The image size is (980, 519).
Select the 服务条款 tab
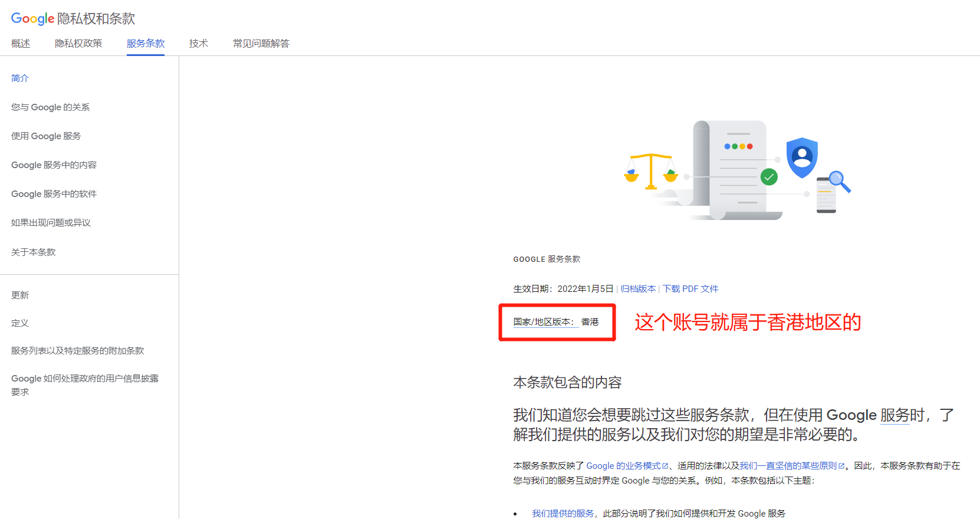(146, 44)
